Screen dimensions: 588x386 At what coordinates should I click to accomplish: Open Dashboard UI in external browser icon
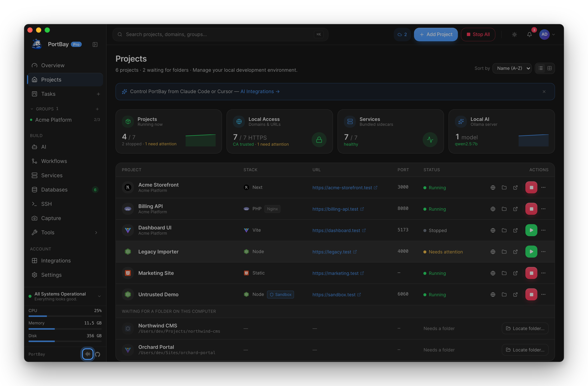pos(515,230)
